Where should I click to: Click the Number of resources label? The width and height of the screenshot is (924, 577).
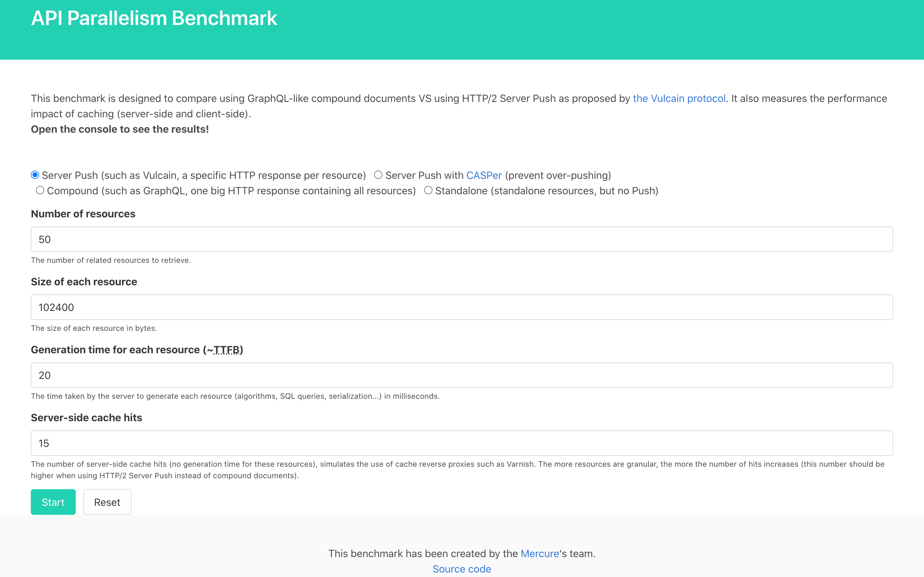click(x=83, y=214)
